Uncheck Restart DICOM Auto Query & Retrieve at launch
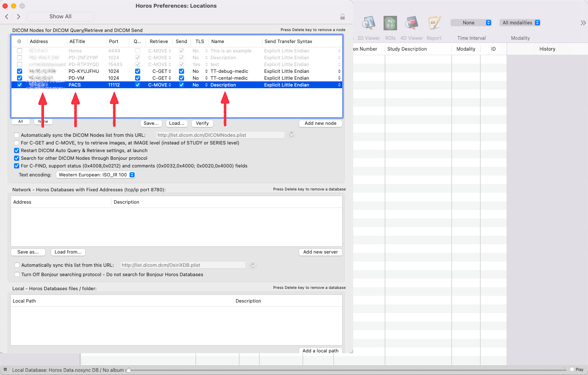Image resolution: width=588 pixels, height=375 pixels. 17,150
